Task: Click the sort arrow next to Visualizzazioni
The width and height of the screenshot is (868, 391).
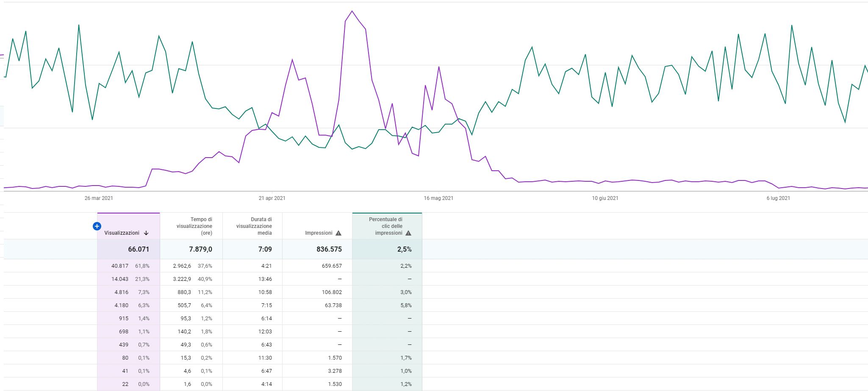Action: click(146, 233)
